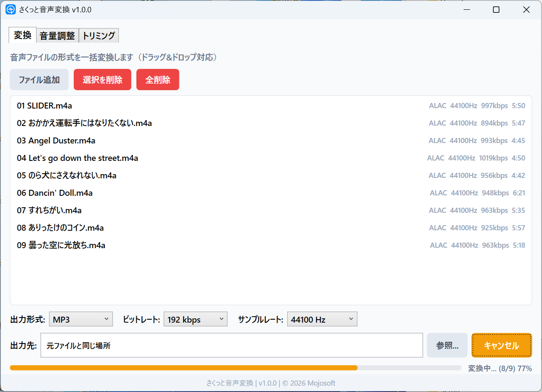Screen dimensions: 542x392
Task: Open the トリミング tab
Action: tap(99, 36)
